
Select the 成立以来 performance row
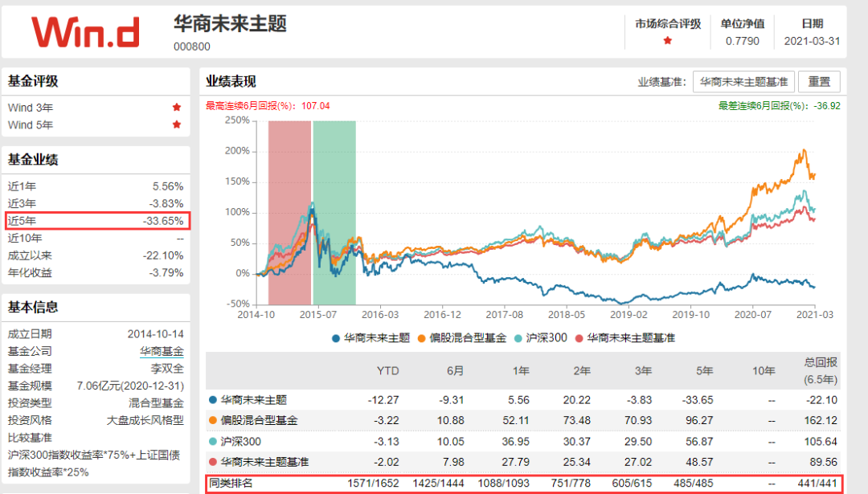pyautogui.click(x=95, y=255)
